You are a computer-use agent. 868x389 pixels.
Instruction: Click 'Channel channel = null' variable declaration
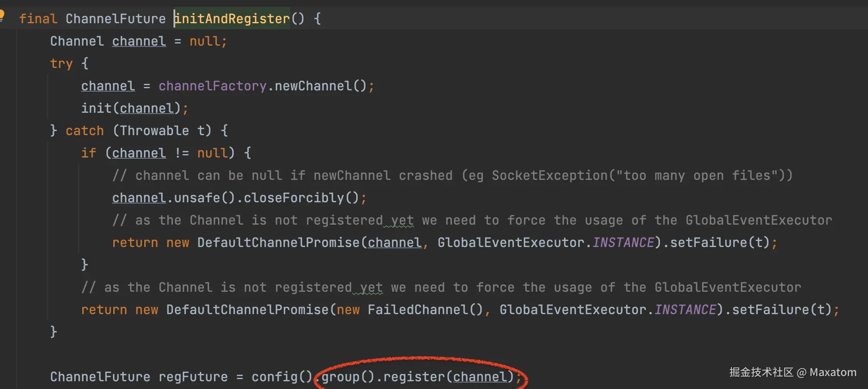[138, 41]
